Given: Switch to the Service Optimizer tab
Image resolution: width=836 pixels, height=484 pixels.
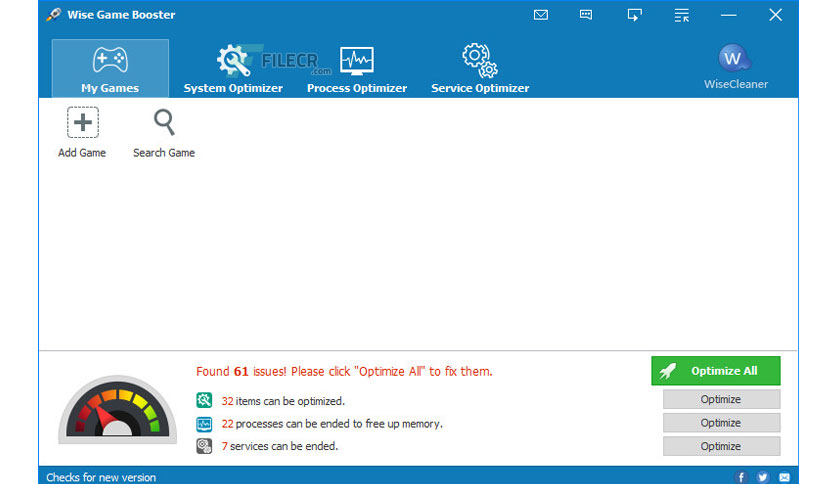Looking at the screenshot, I should coord(480,68).
